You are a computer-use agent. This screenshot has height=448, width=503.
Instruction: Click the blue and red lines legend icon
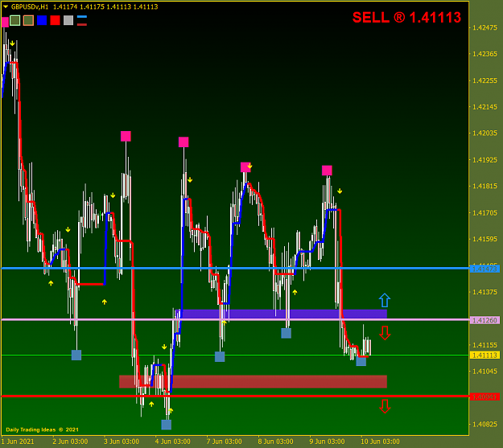coord(82,21)
